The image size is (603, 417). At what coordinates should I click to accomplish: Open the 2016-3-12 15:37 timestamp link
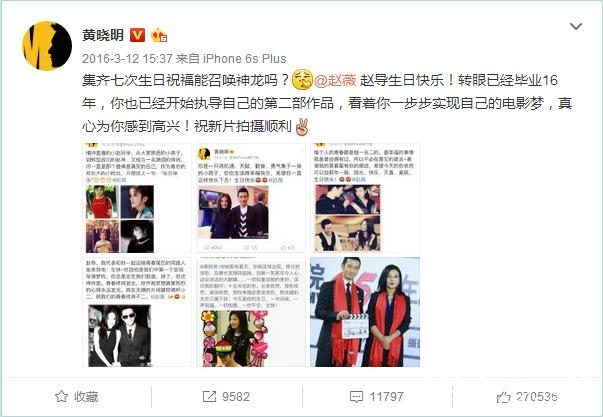127,58
